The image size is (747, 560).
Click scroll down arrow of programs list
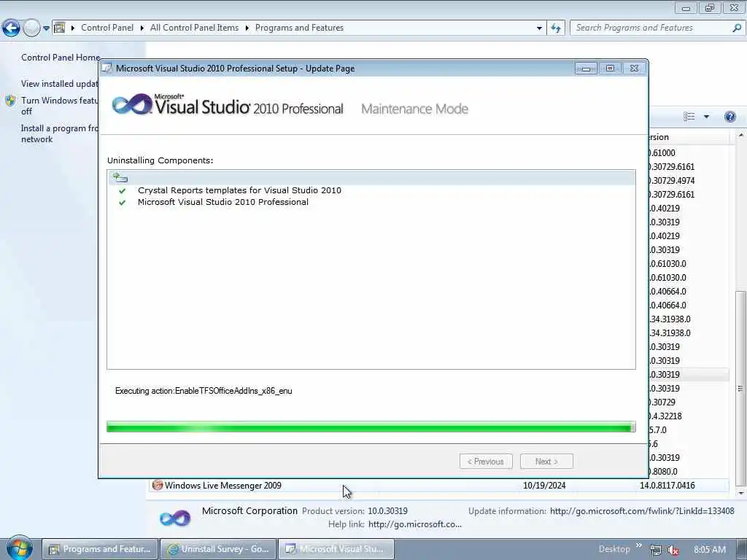(x=740, y=494)
